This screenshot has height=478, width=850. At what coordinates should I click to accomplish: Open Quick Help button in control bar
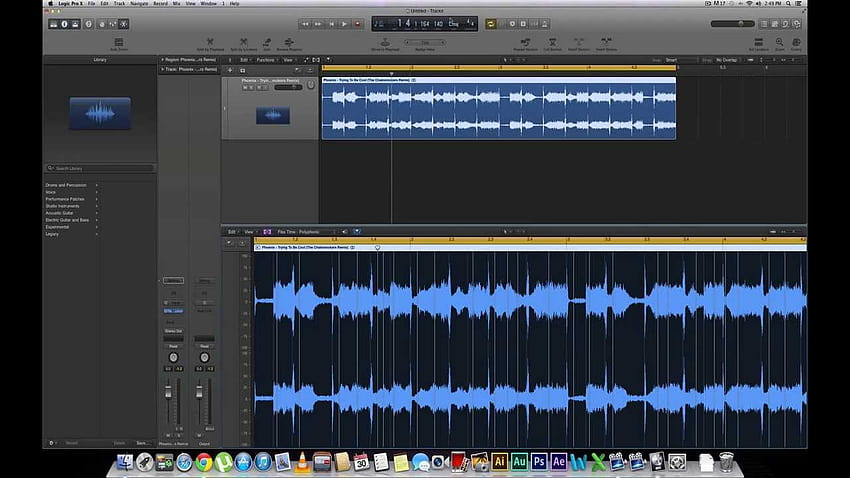[88, 24]
